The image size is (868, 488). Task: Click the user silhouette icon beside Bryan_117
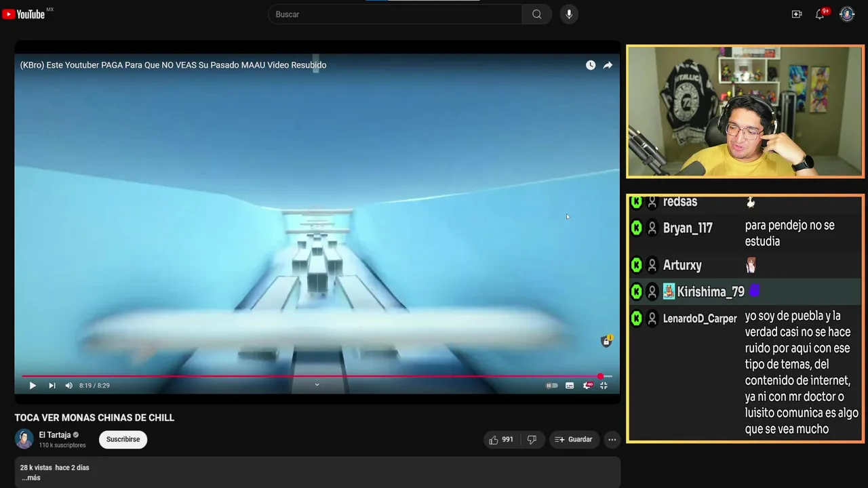pos(652,228)
